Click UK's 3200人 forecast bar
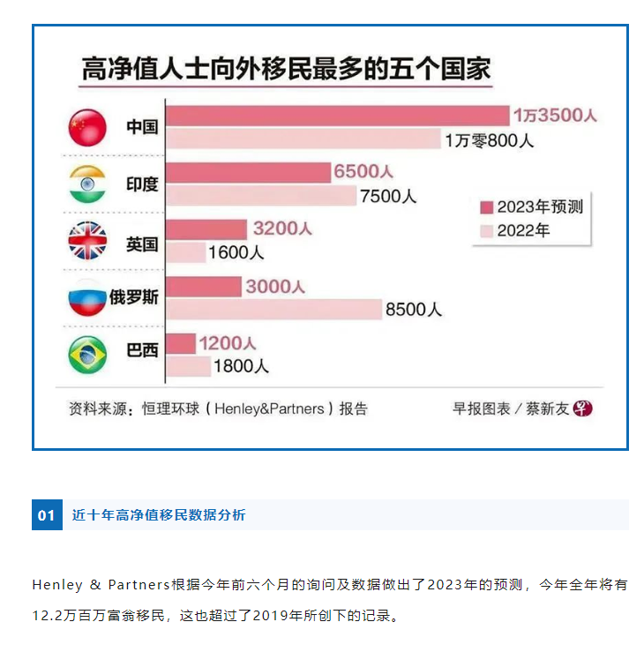The image size is (644, 652). point(206,229)
